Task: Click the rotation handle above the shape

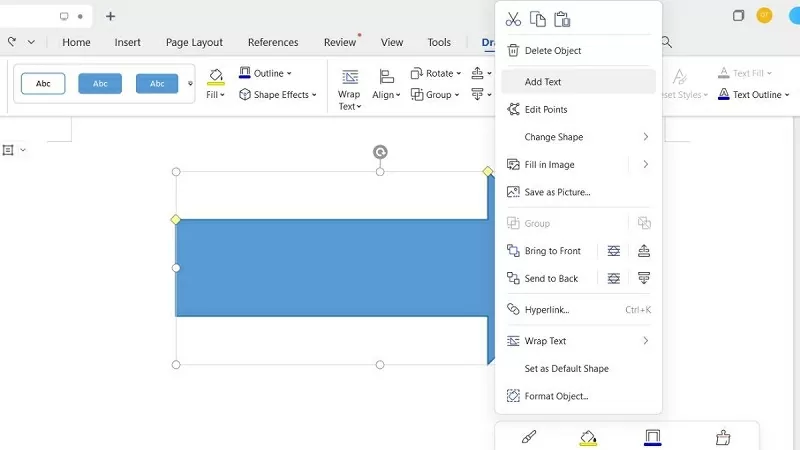Action: (x=380, y=152)
